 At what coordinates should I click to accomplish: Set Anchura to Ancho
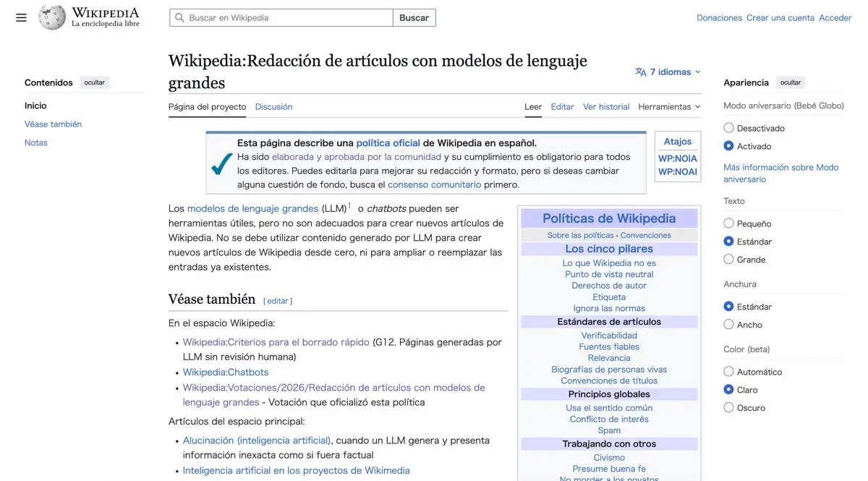click(728, 325)
